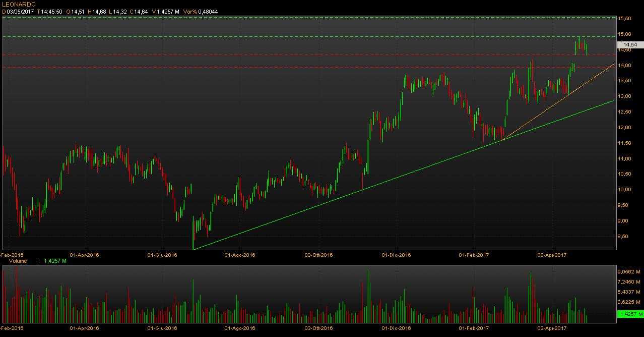This screenshot has height=337, width=644.
Task: Select the date value 03/05/2017 in header
Action: pos(20,12)
